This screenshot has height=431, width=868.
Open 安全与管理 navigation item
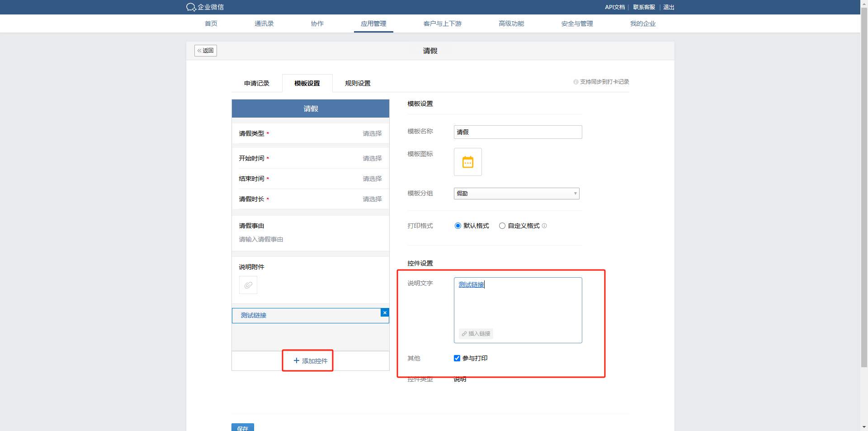577,24
